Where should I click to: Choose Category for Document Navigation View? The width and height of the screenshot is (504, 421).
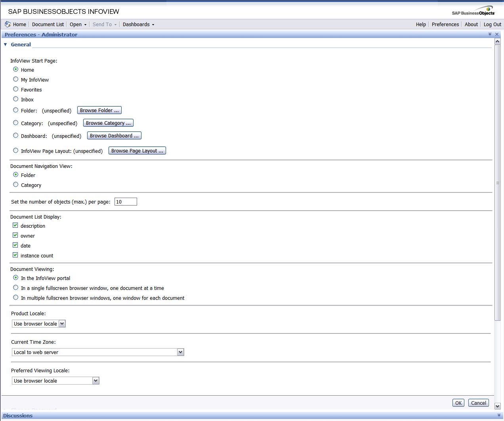tap(16, 185)
